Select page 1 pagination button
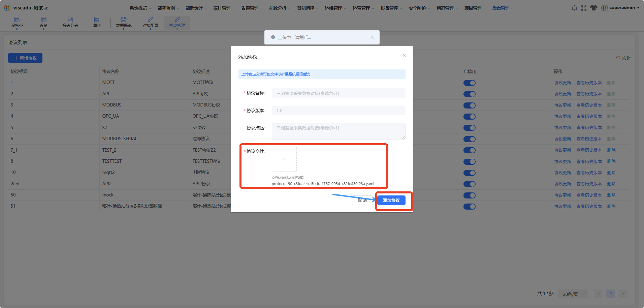Image resolution: width=644 pixels, height=308 pixels. [x=611, y=294]
